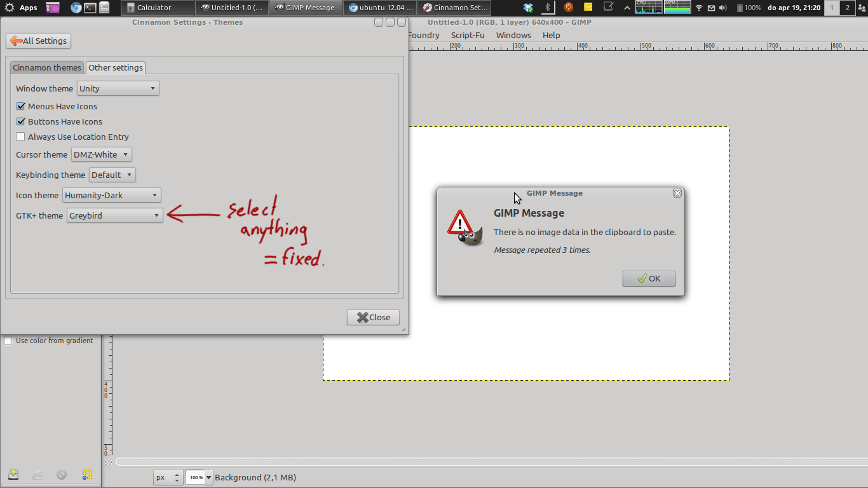Switch to the Calculator taskbar window
Image resolution: width=868 pixels, height=488 pixels.
[x=158, y=8]
